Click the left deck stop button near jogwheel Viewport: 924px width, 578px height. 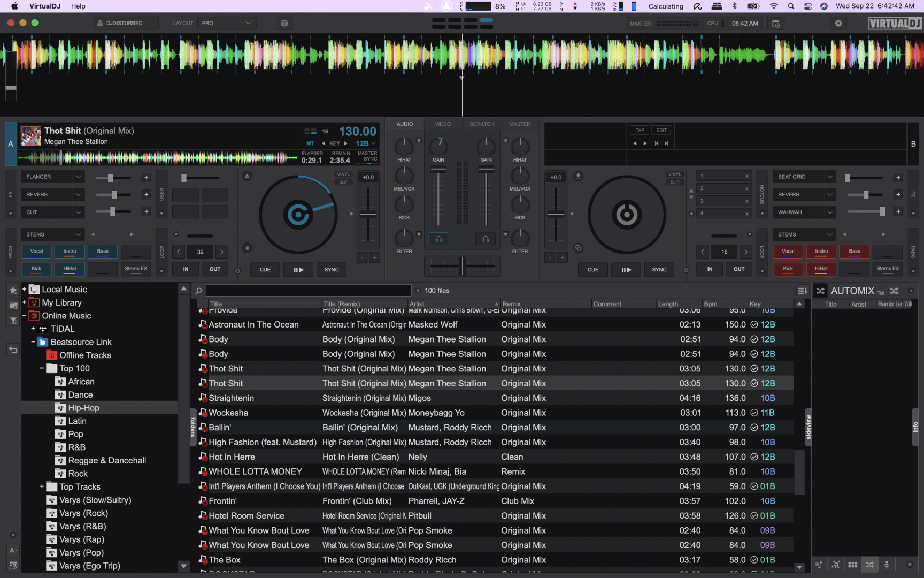click(247, 248)
